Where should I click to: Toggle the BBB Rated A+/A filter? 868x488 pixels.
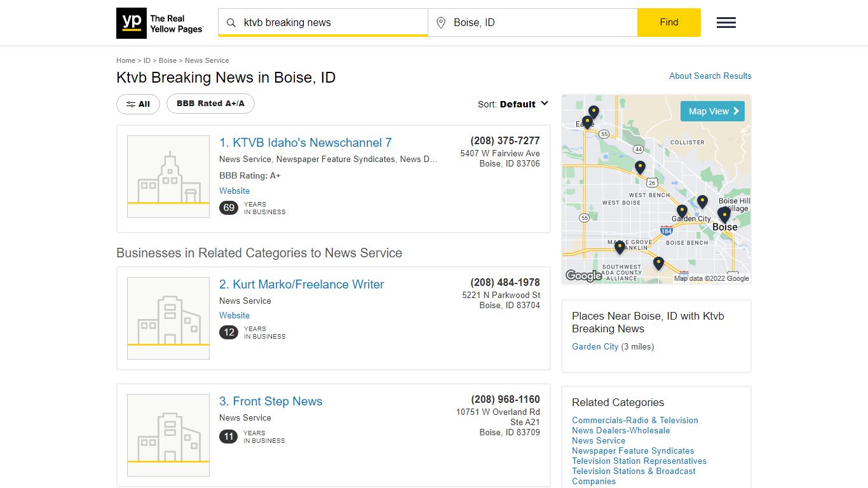point(210,104)
